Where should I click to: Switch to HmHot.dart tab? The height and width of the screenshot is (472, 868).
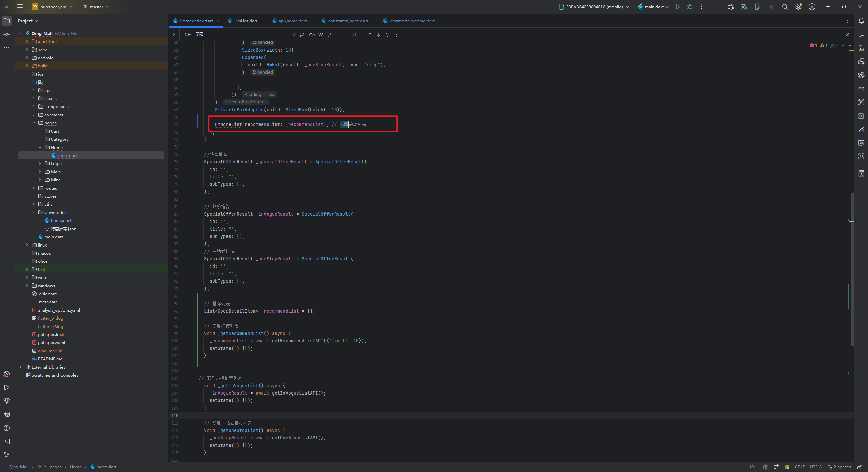pyautogui.click(x=245, y=21)
